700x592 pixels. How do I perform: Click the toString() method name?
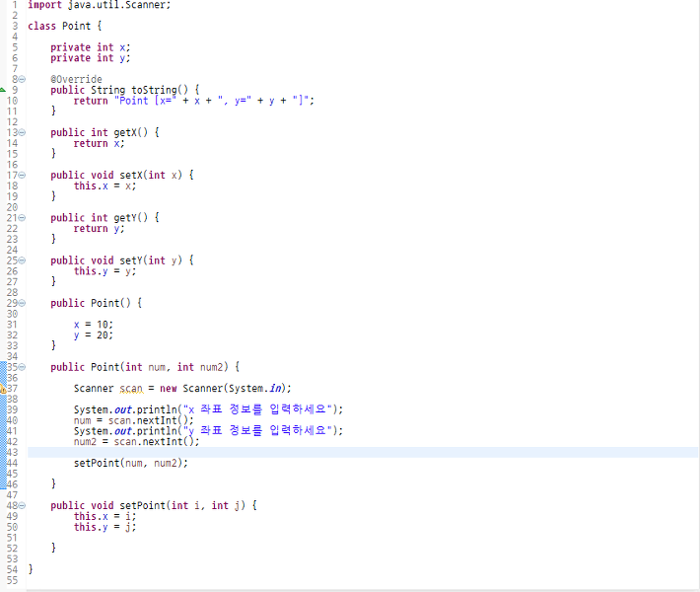pyautogui.click(x=160, y=90)
